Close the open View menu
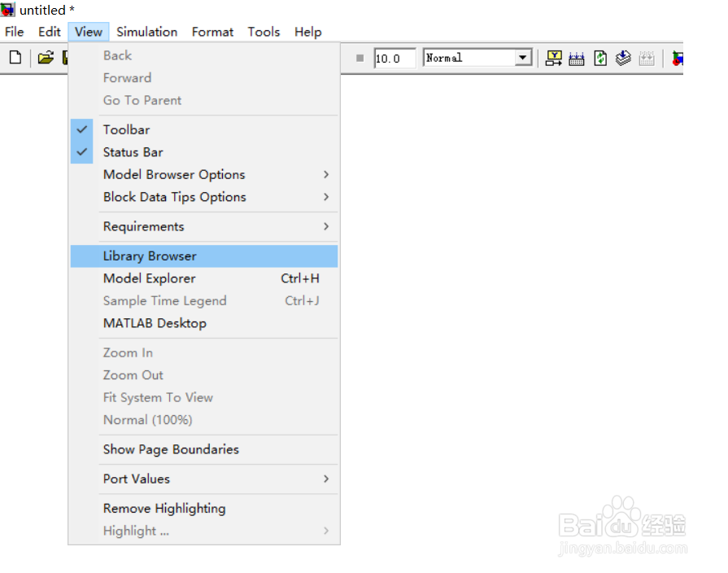Screen dimensions: 728x573 [88, 32]
